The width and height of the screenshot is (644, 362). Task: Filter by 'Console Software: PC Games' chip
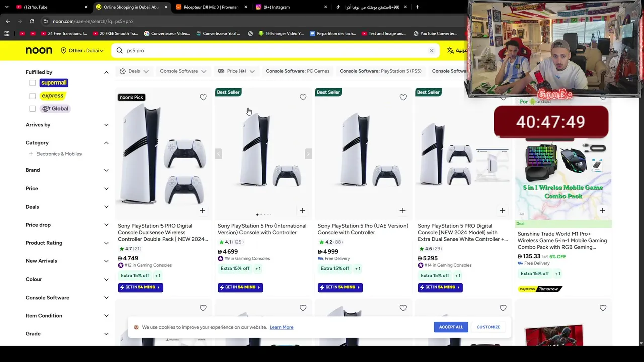[x=297, y=71]
